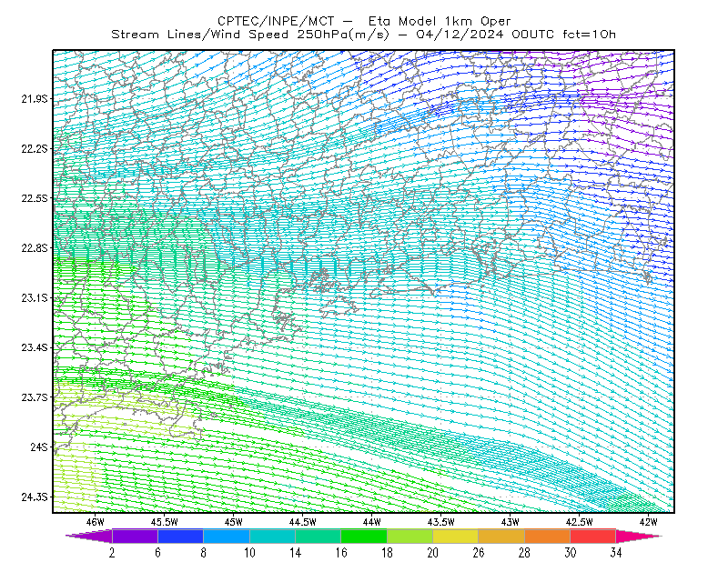This screenshot has width=728, height=562.
Task: Click colorbar value label 34
Action: pos(616,553)
